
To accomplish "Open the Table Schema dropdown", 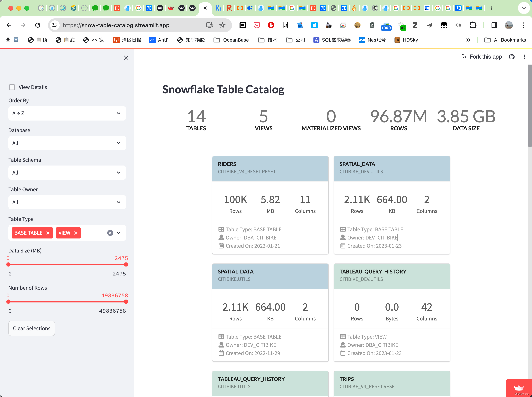I will (67, 172).
